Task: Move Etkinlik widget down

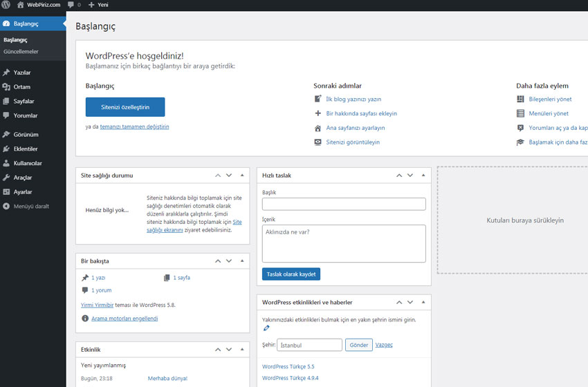Action: pyautogui.click(x=229, y=350)
